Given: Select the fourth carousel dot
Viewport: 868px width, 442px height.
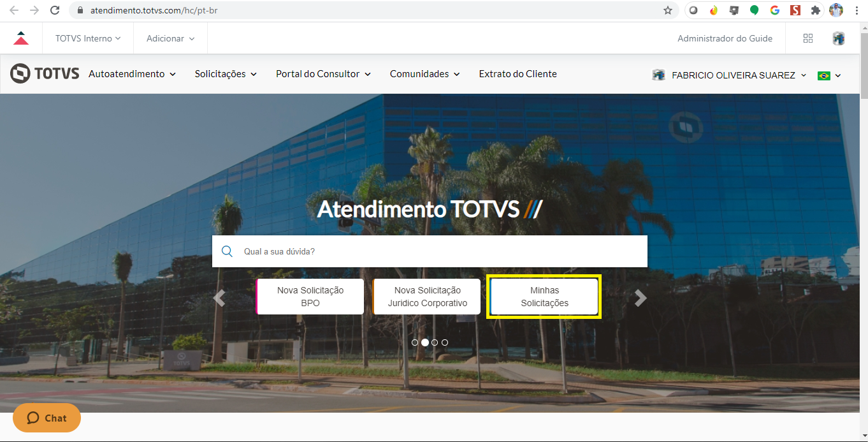Looking at the screenshot, I should click(445, 343).
